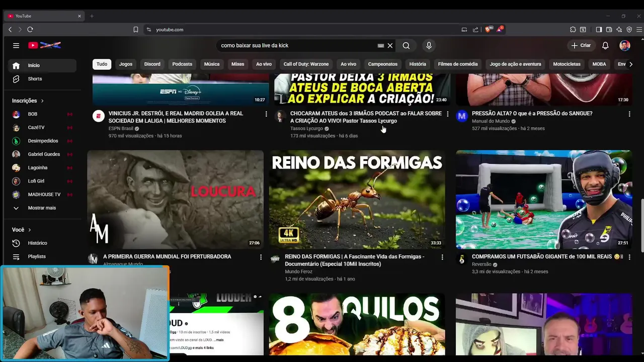
Task: Clear the search box with the X
Action: 390,45
